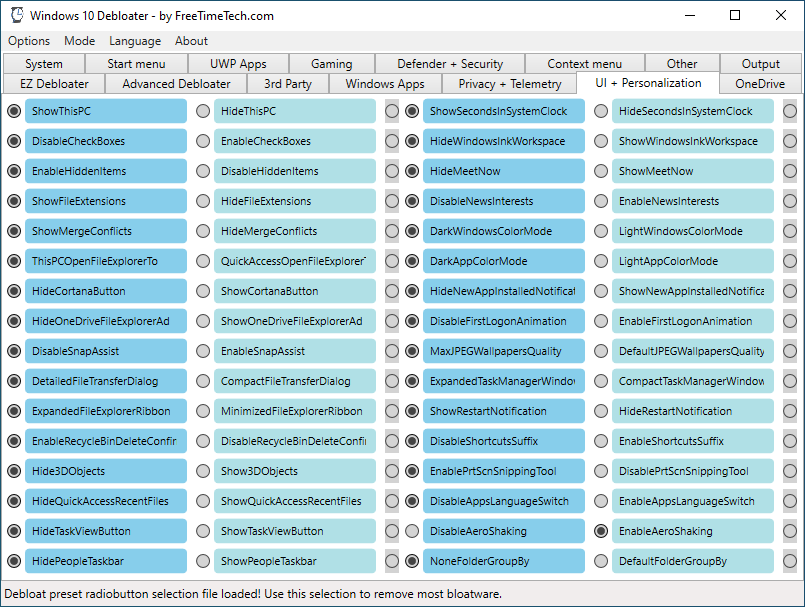The height and width of the screenshot is (607, 805).
Task: Click the DarkAppColorMode button
Action: click(x=504, y=261)
